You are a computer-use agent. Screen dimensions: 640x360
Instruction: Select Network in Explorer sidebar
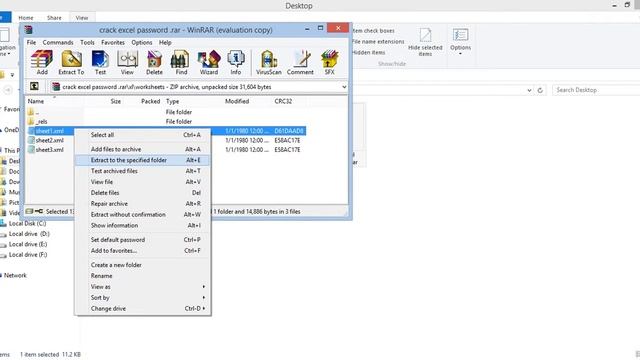click(x=15, y=276)
